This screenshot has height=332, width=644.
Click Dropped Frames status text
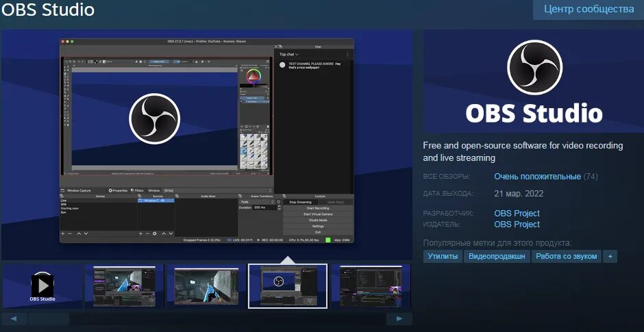[x=201, y=240]
